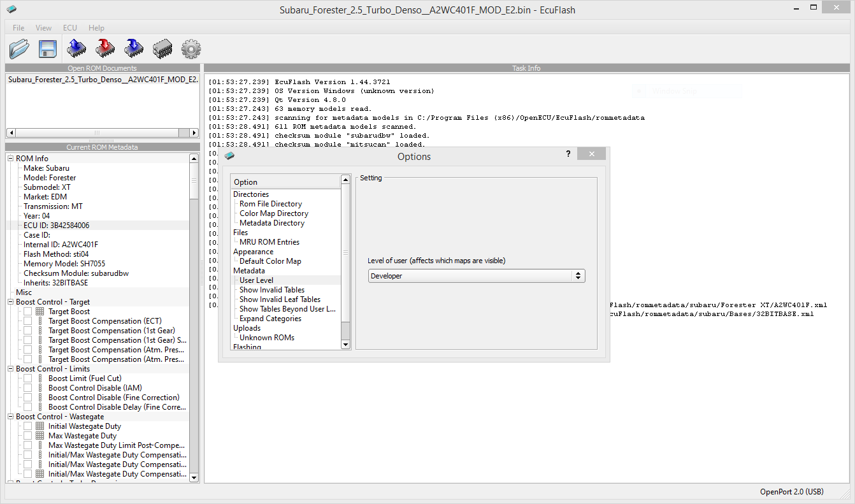Open the File menu

18,28
